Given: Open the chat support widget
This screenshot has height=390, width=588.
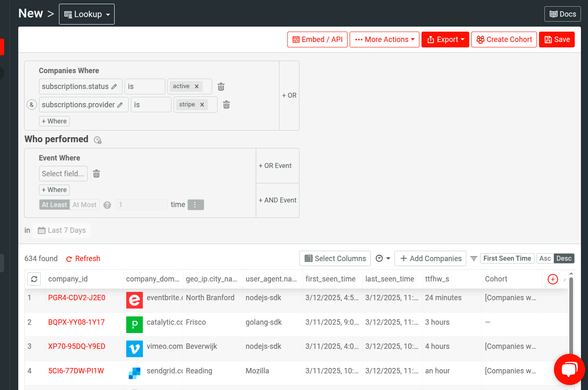Looking at the screenshot, I should 569,369.
